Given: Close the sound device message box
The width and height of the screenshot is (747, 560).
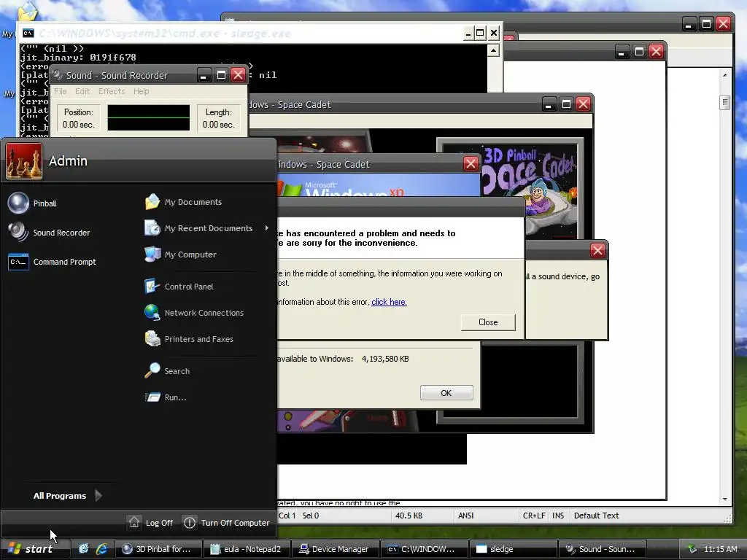Looking at the screenshot, I should click(597, 250).
